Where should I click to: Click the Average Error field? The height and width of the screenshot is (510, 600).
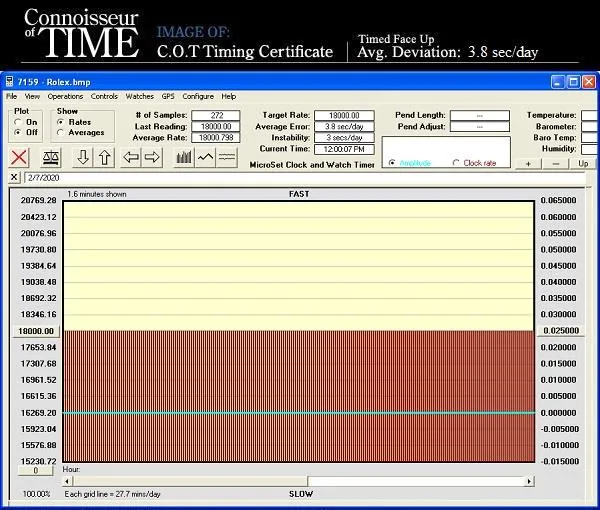(x=344, y=126)
